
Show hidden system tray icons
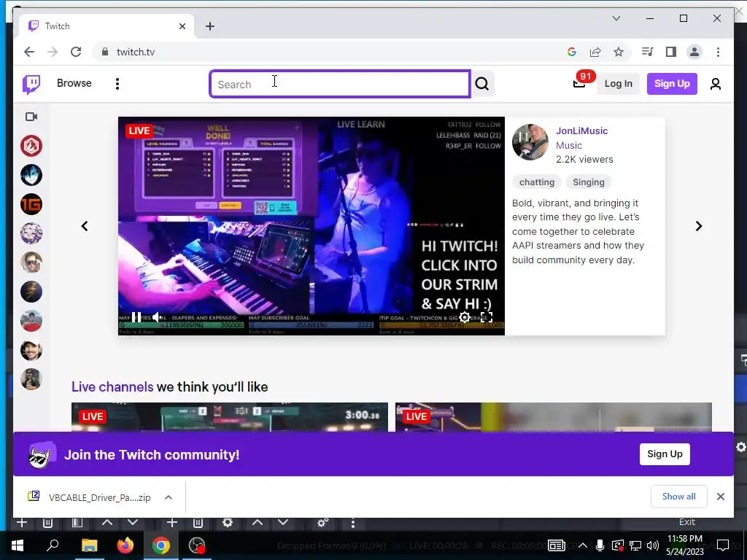tap(582, 545)
